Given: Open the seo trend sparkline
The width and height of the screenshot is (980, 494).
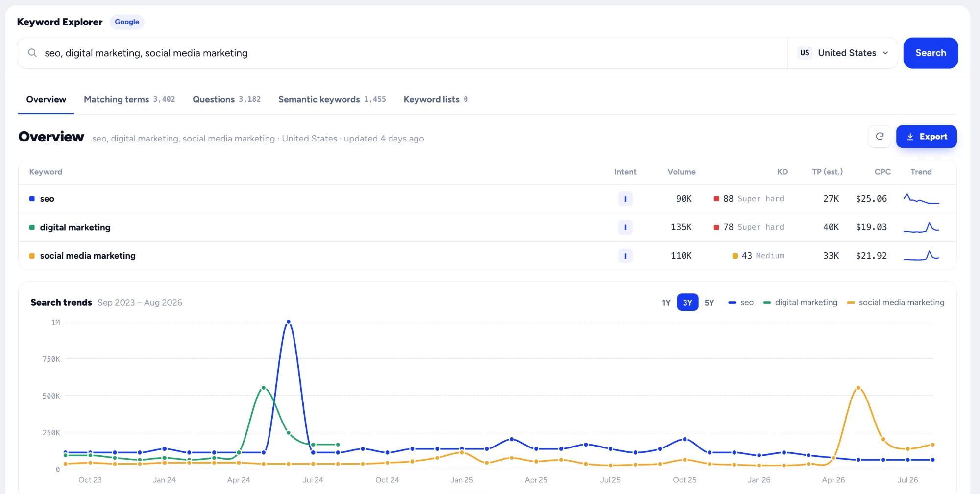Looking at the screenshot, I should pos(921,199).
